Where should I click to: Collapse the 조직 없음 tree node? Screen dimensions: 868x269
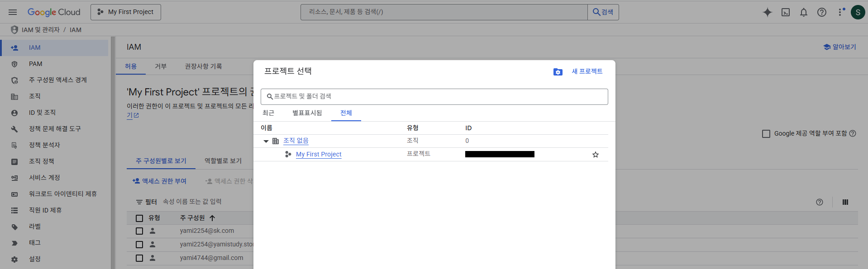(x=266, y=142)
